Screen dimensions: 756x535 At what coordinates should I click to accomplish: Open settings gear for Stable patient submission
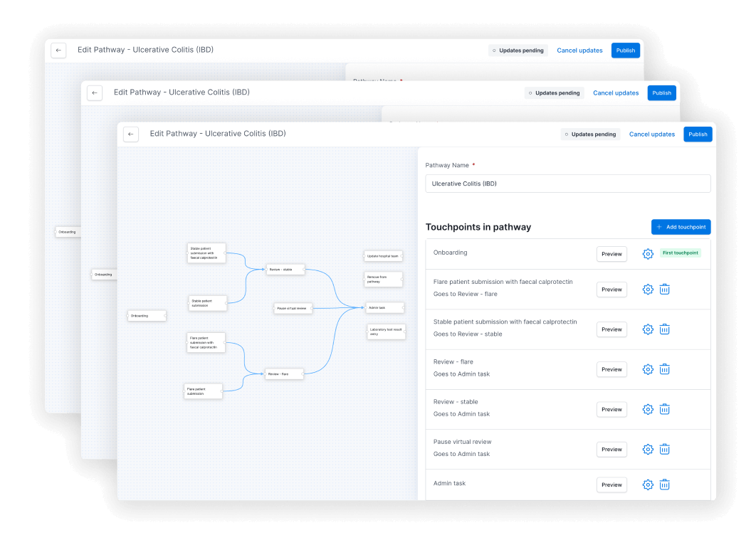(648, 329)
